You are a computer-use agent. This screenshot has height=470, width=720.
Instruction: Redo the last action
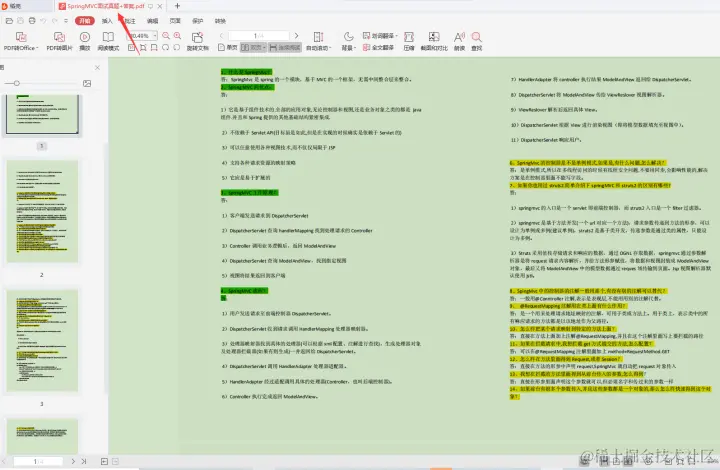click(55, 21)
